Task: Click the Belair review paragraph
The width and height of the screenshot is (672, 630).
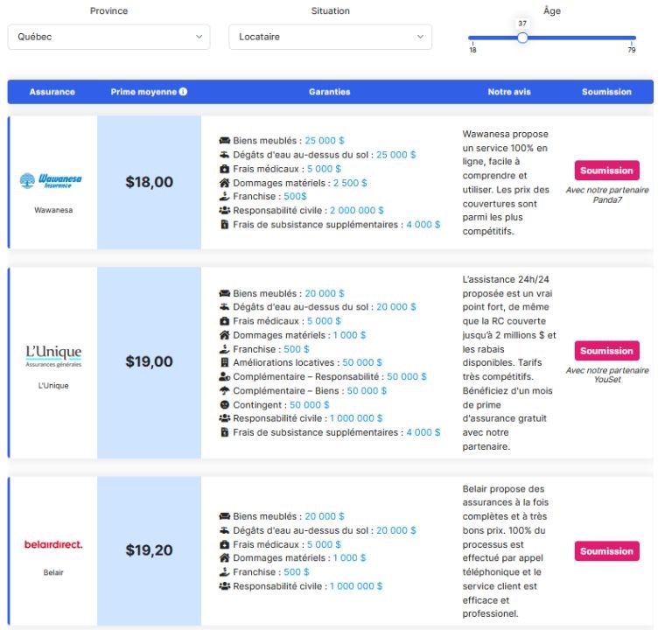Action: [506, 551]
